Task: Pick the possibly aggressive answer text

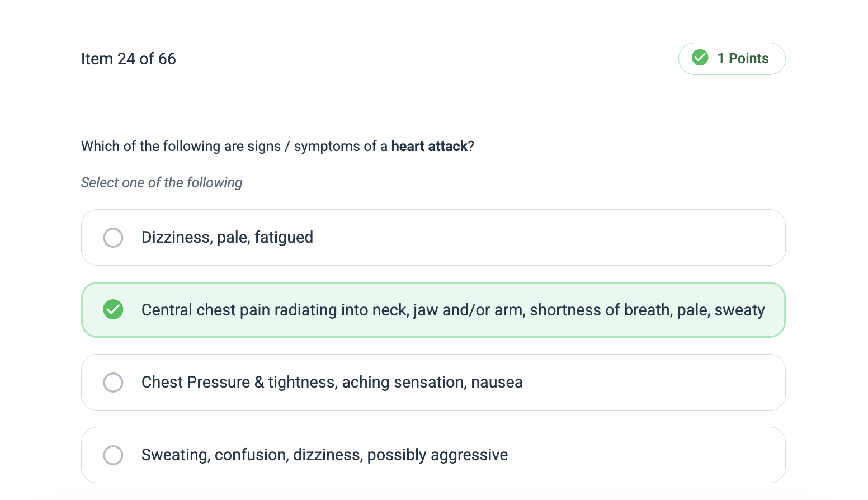Action: click(437, 455)
